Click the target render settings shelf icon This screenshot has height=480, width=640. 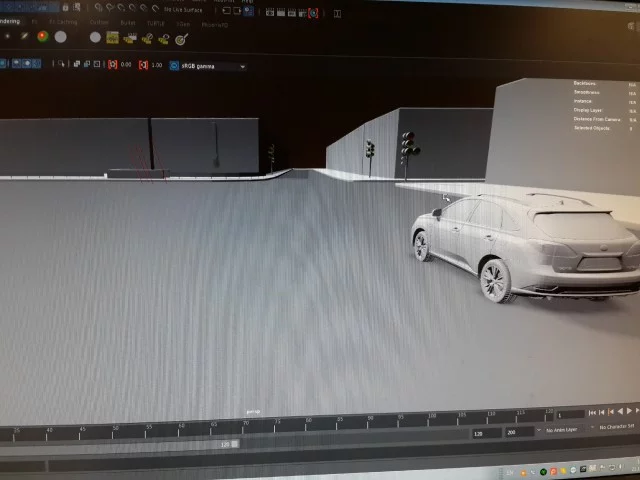[181, 39]
